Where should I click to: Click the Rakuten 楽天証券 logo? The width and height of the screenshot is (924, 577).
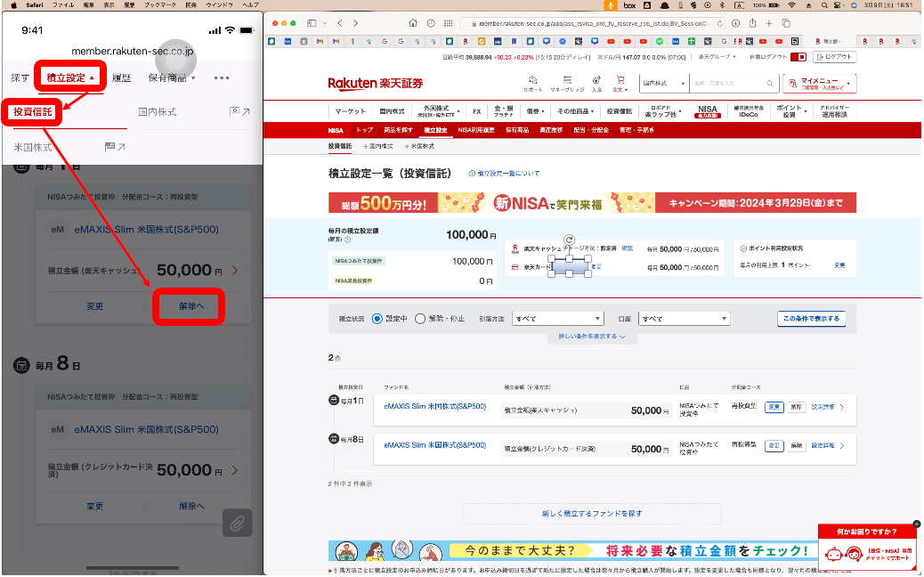376,83
